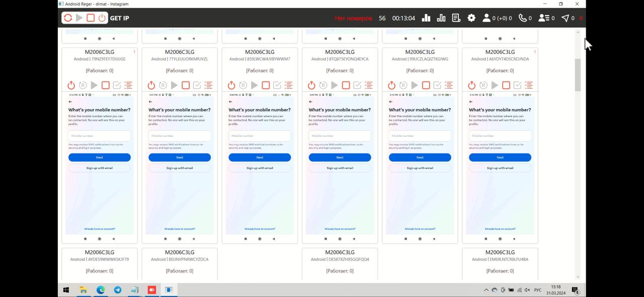Click the stop square on device 7TYLEUUORKMRJVZL
Viewport: 644px width, 297px height.
click(186, 85)
